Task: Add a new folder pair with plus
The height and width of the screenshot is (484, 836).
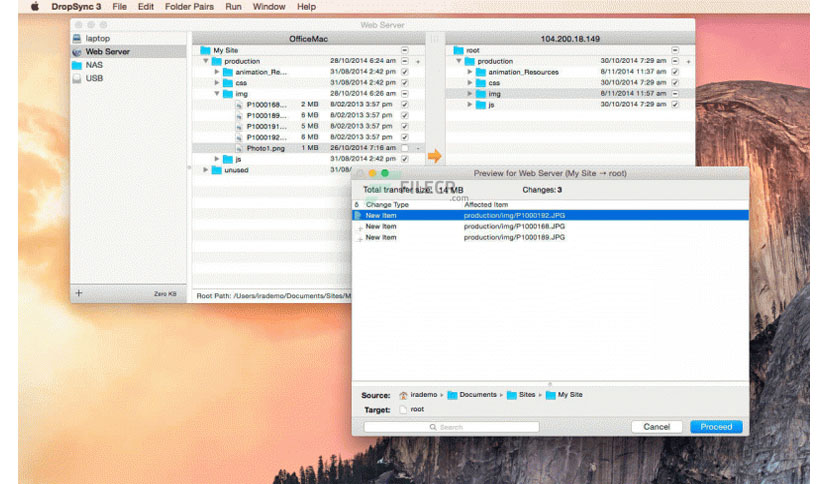Action: 79,293
